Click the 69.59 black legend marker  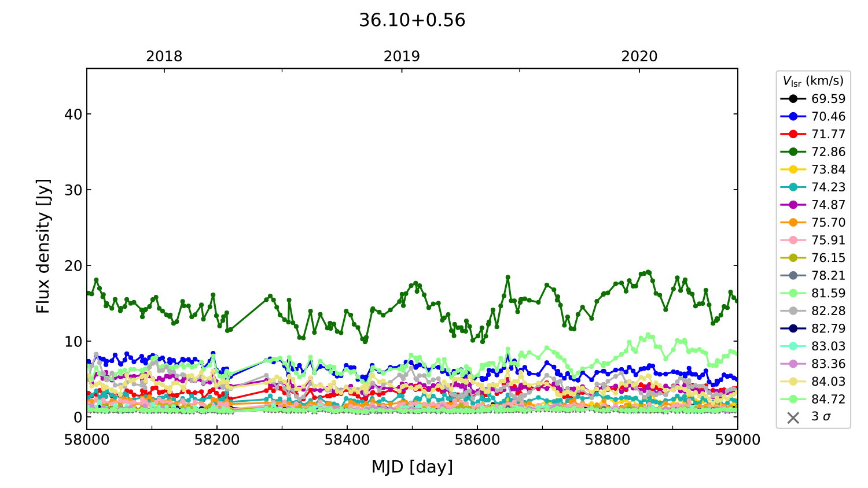[x=793, y=99]
